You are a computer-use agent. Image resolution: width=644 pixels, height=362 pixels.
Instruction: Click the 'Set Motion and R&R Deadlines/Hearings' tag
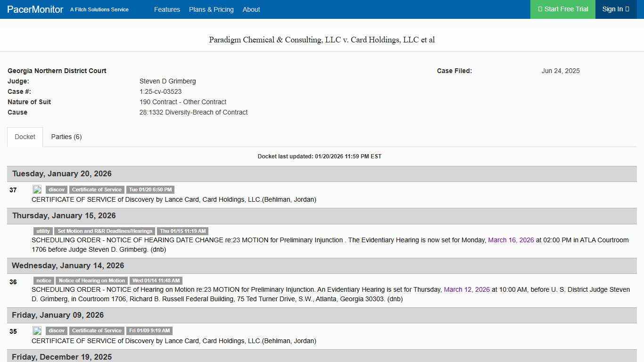click(105, 231)
